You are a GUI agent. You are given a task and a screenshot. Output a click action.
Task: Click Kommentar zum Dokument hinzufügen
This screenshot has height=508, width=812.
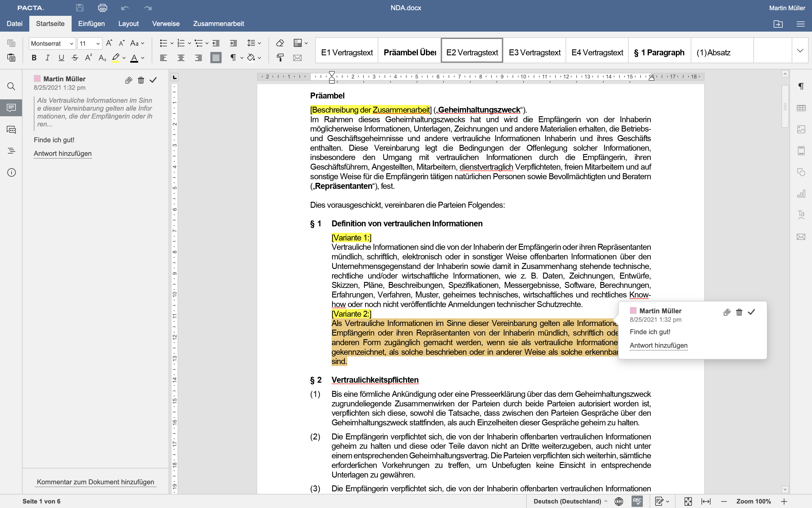point(95,482)
